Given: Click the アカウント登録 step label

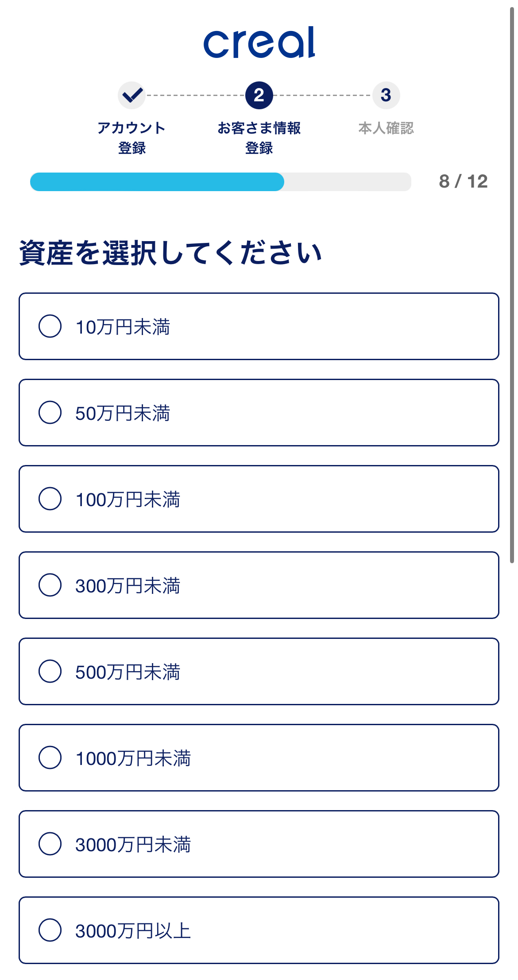Looking at the screenshot, I should click(x=132, y=138).
